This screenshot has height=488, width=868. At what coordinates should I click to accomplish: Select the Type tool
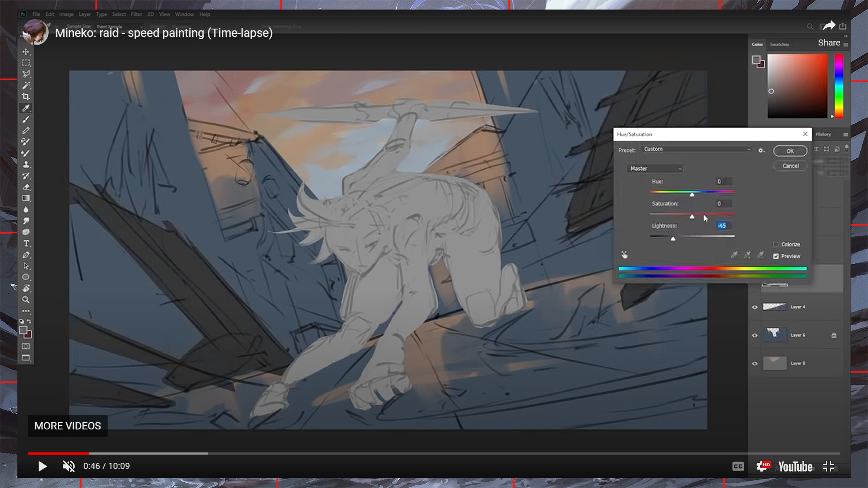pyautogui.click(x=26, y=243)
